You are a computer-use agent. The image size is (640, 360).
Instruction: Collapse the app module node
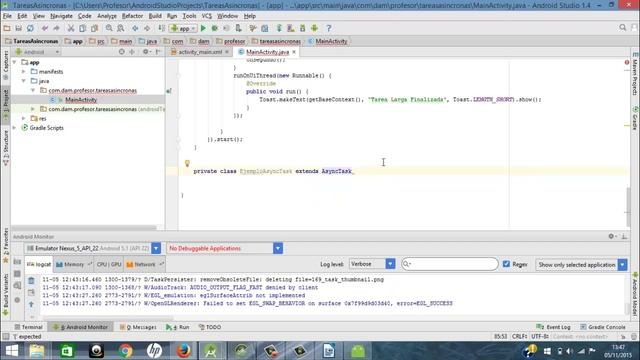pos(15,62)
